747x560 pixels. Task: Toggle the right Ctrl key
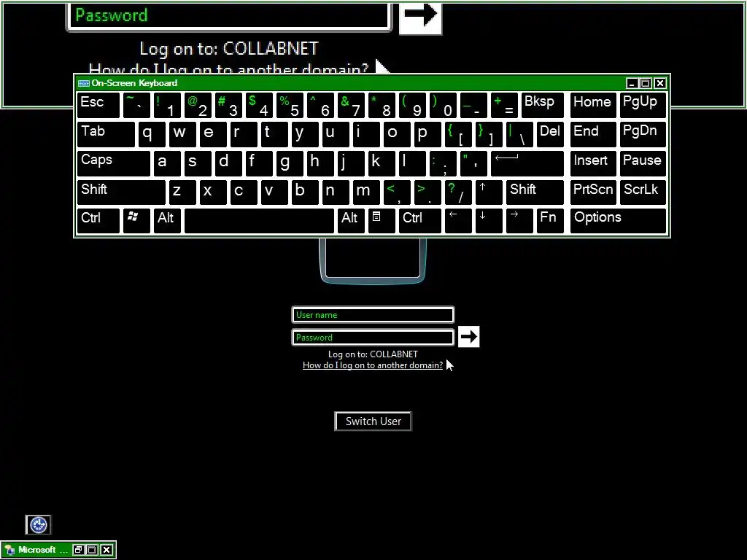[419, 221]
